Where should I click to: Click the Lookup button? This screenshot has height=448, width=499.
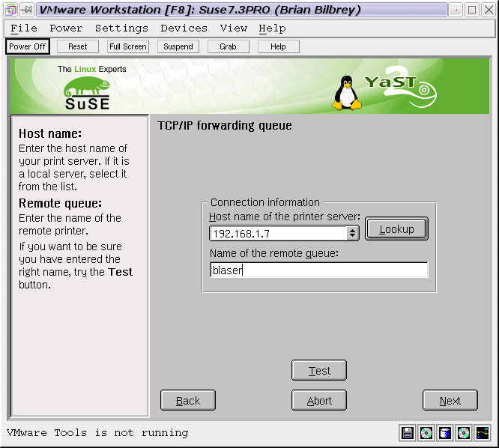pyautogui.click(x=396, y=229)
